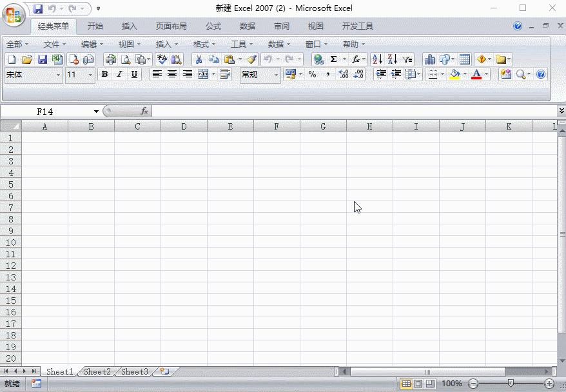Insert a new worksheet tab icon

[x=164, y=371]
